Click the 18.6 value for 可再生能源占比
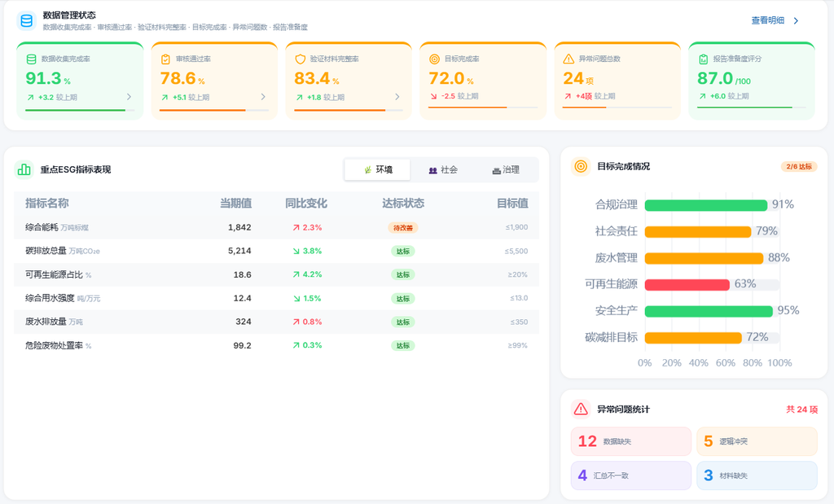The image size is (834, 504). (x=242, y=275)
